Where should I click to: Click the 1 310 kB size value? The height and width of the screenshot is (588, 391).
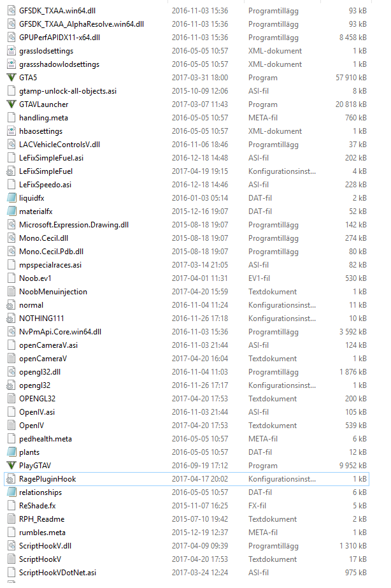[x=353, y=545]
